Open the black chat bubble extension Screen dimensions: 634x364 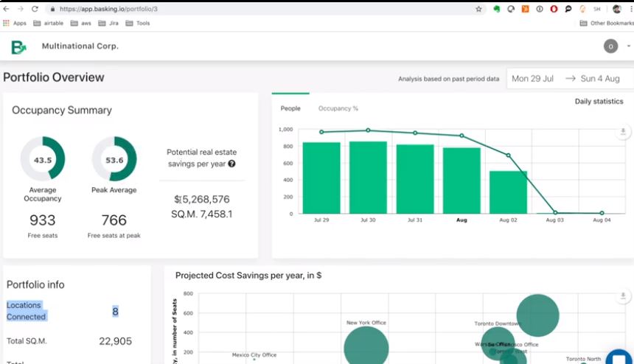point(568,9)
